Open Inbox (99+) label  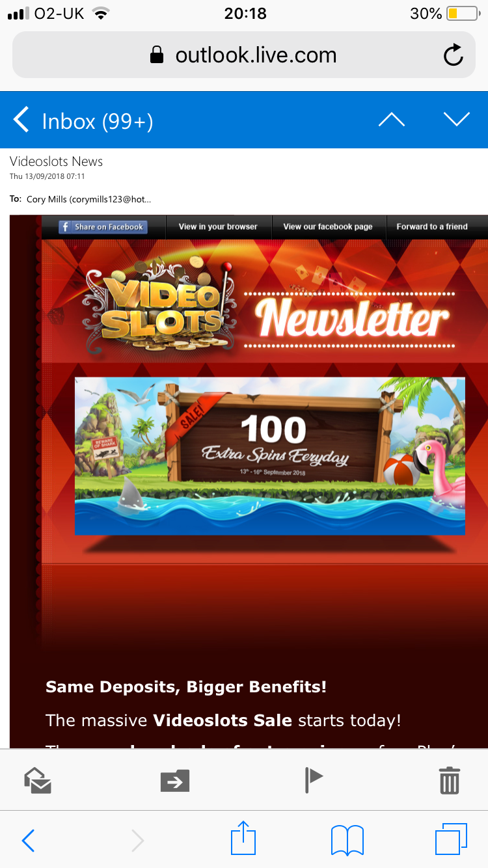(98, 122)
